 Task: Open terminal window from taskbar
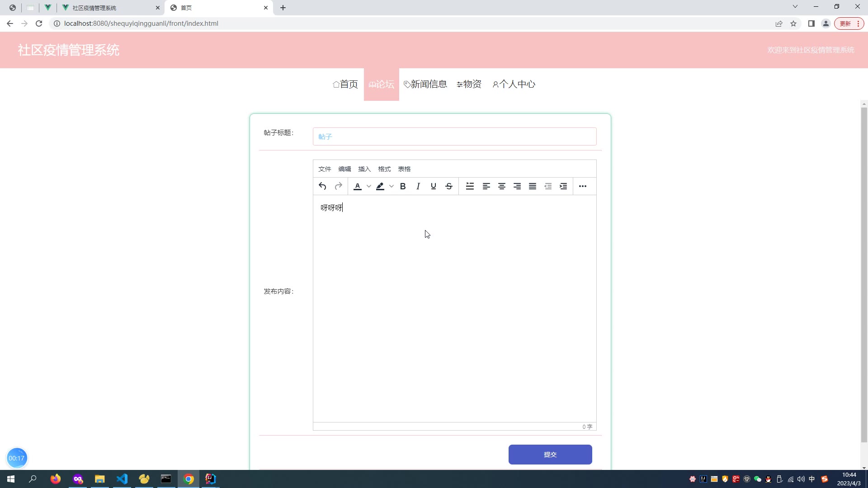point(166,479)
